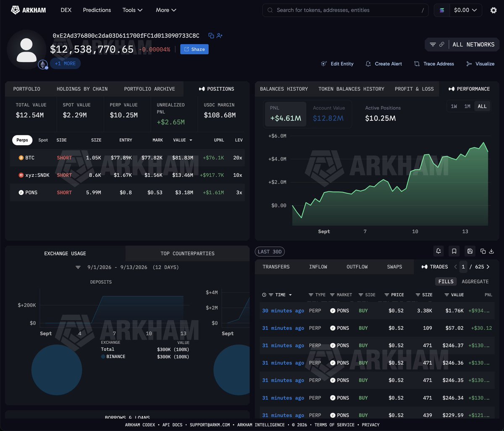
Task: Click the Arkham logo in the header
Action: (x=29, y=10)
